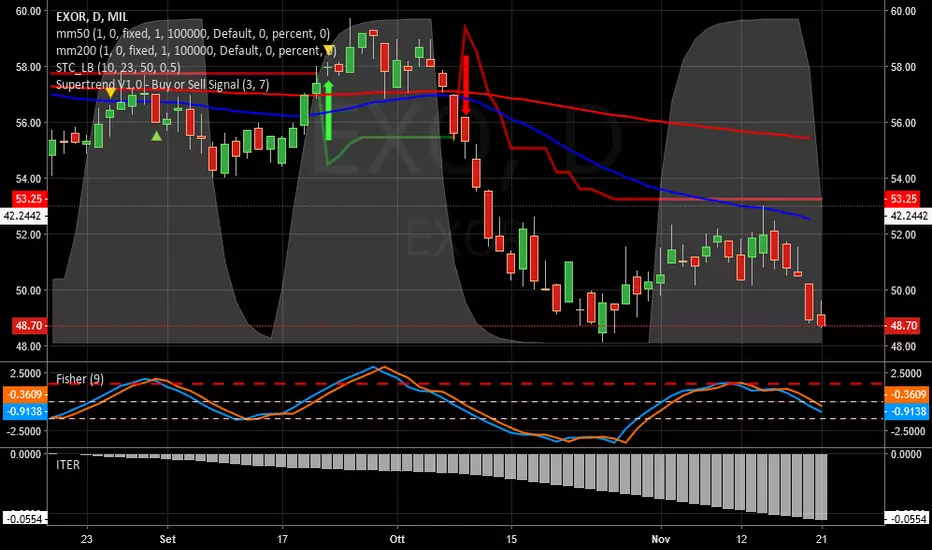The width and height of the screenshot is (932, 550).
Task: Click the Fisher (9) indicator label
Action: pos(80,379)
